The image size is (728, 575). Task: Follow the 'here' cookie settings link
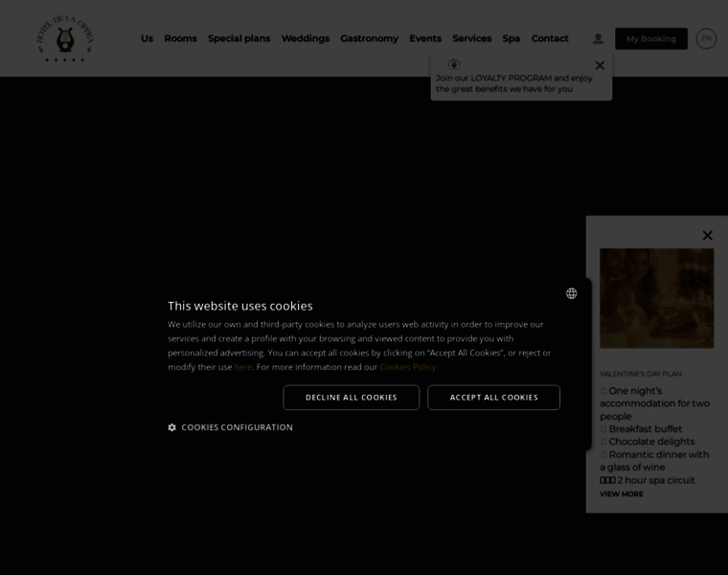click(242, 367)
